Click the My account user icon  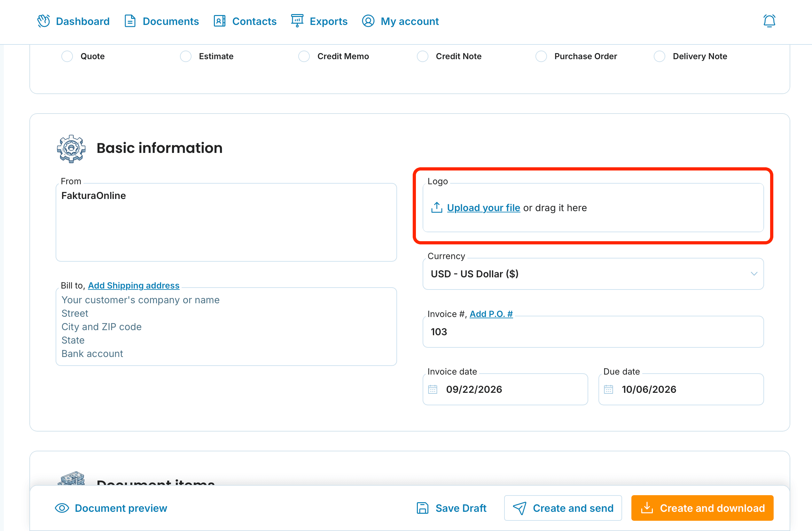point(368,21)
